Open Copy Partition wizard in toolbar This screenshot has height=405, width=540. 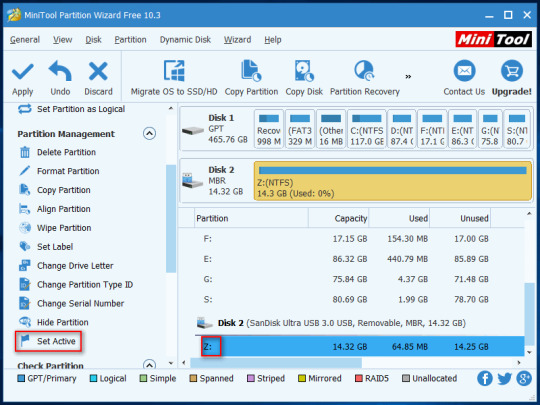(x=251, y=78)
